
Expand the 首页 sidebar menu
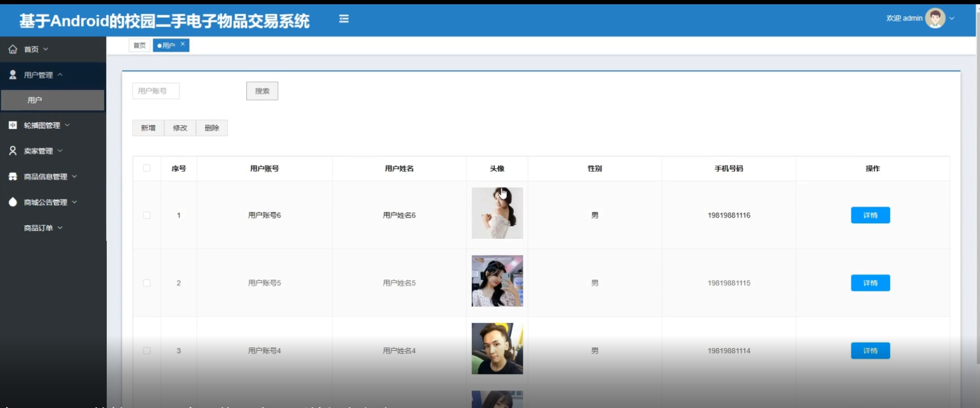[46, 49]
